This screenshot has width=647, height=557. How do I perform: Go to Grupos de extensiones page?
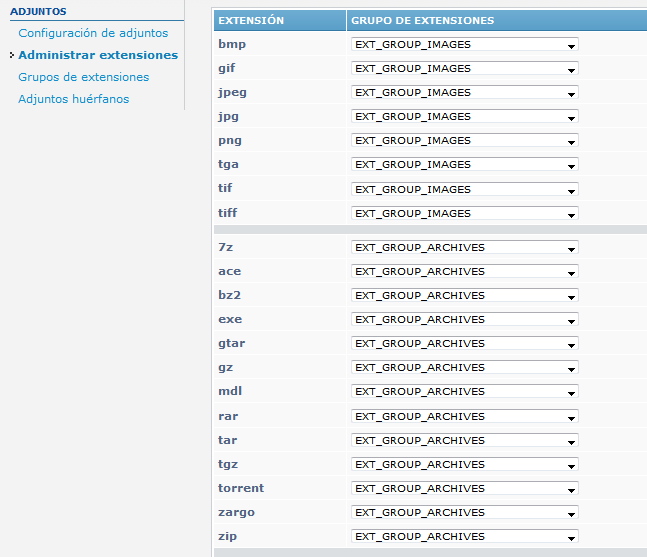pos(83,77)
